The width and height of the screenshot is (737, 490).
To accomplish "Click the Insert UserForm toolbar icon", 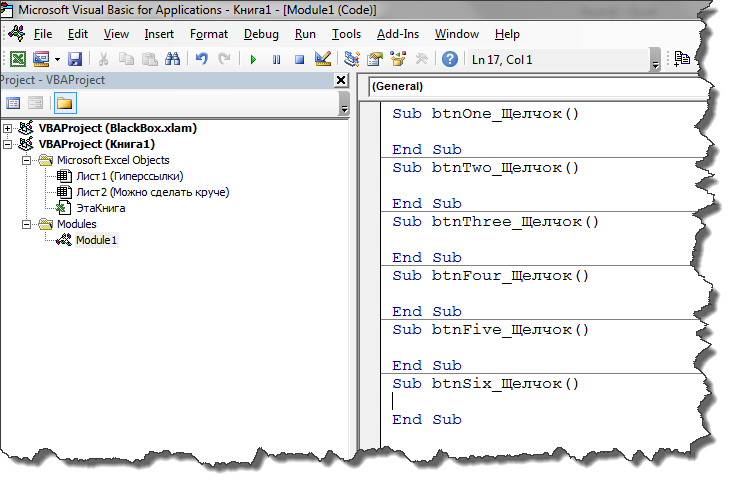I will pyautogui.click(x=41, y=59).
